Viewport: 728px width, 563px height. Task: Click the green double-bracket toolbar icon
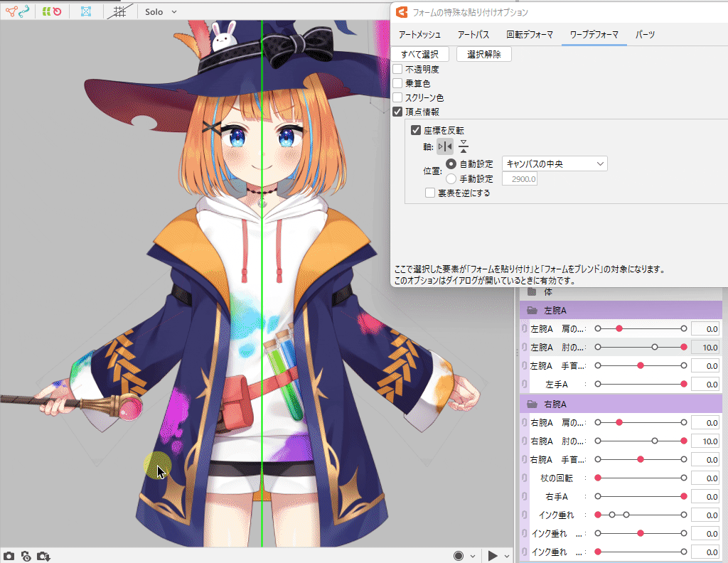[45, 11]
